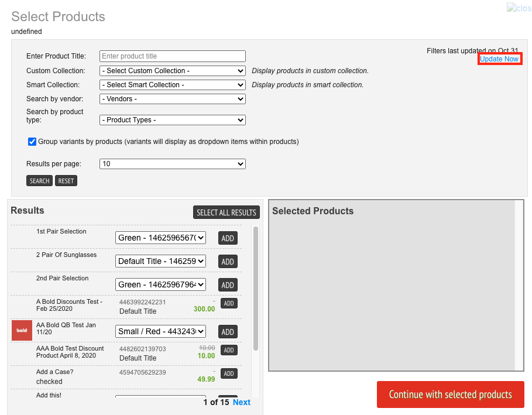Viewport: 532px width, 415px height.
Task: Click the results list scrollbar
Action: click(x=256, y=289)
